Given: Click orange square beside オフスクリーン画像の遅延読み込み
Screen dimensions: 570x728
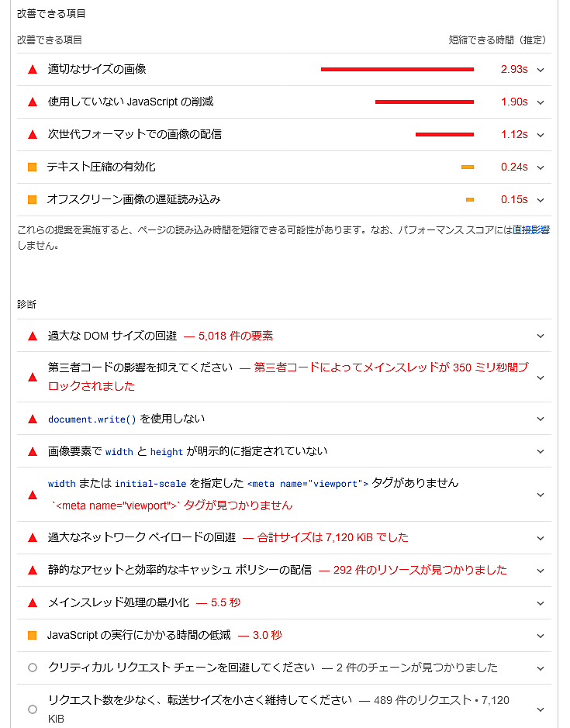Looking at the screenshot, I should pos(33,199).
